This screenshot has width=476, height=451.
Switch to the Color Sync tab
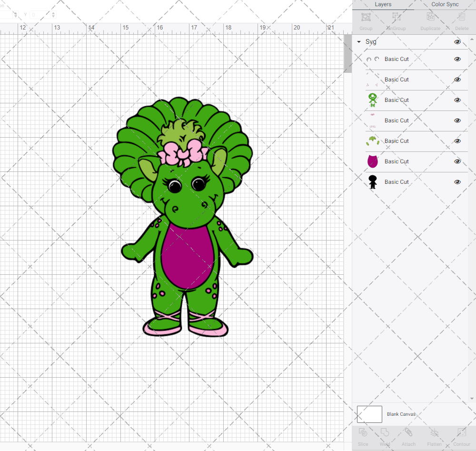tap(445, 4)
